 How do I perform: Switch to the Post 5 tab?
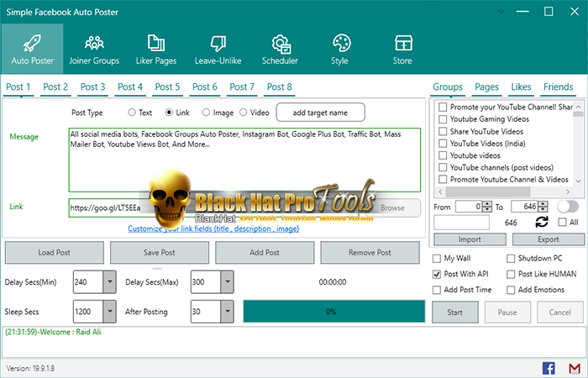point(167,87)
